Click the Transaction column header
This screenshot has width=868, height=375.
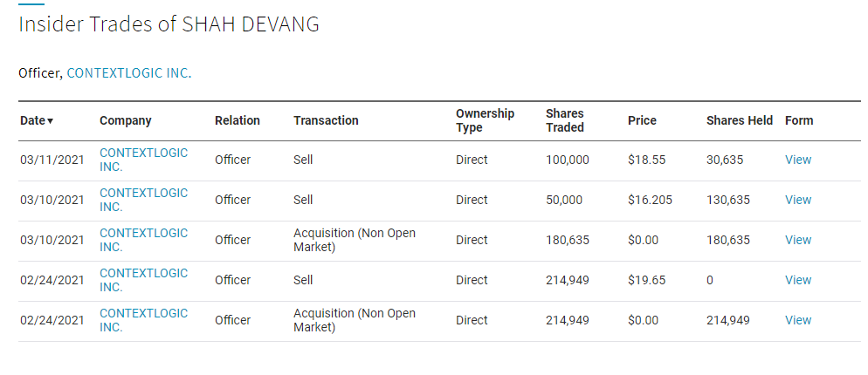pyautogui.click(x=326, y=120)
